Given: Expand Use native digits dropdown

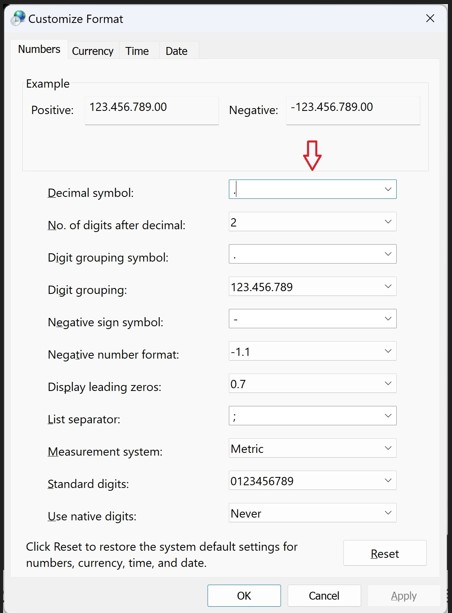Looking at the screenshot, I should pyautogui.click(x=312, y=513).
